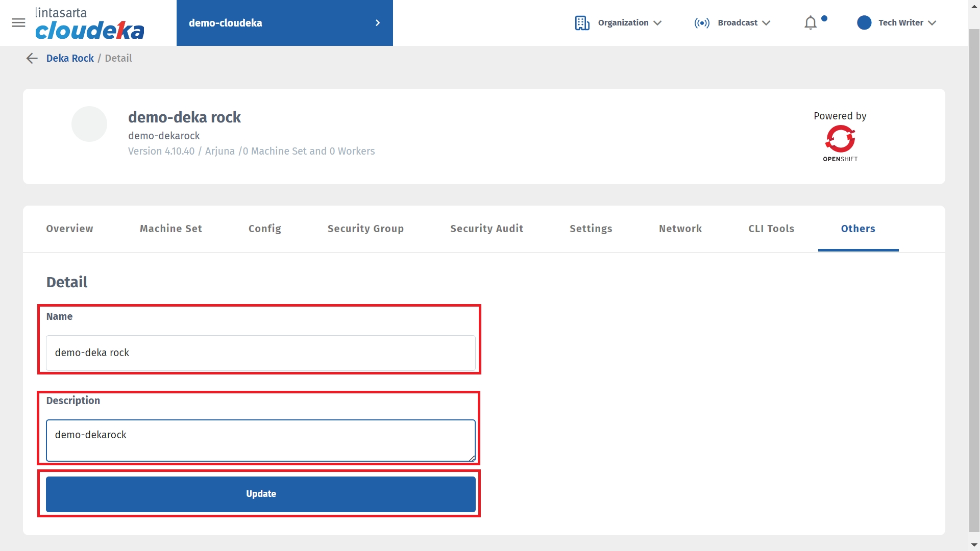Click the Tech Writer avatar circle
This screenshot has width=980, height=551.
click(x=864, y=23)
